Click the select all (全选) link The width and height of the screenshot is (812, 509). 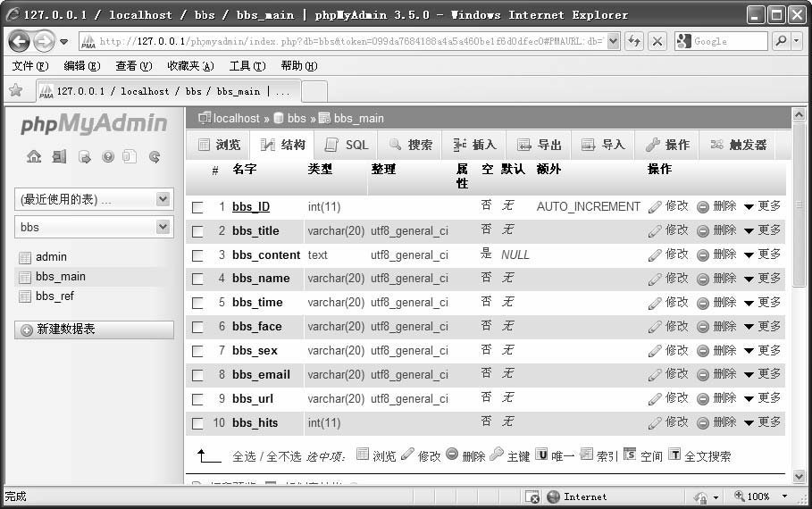244,456
